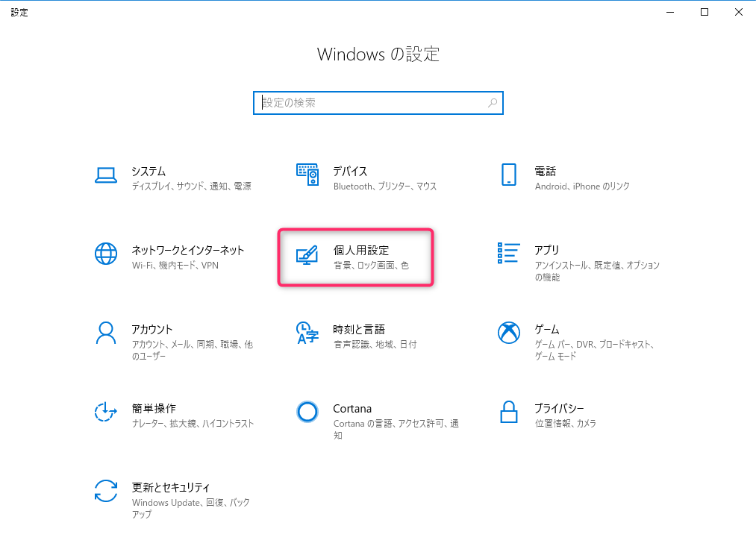Click description Bluetooth、プリンター、マウス
Image resolution: width=756 pixels, height=558 pixels.
385,186
